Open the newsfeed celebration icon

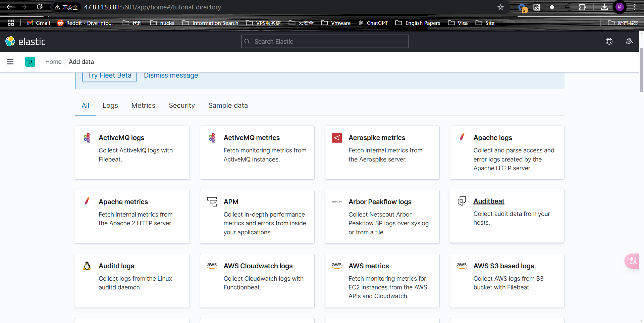[x=629, y=41]
